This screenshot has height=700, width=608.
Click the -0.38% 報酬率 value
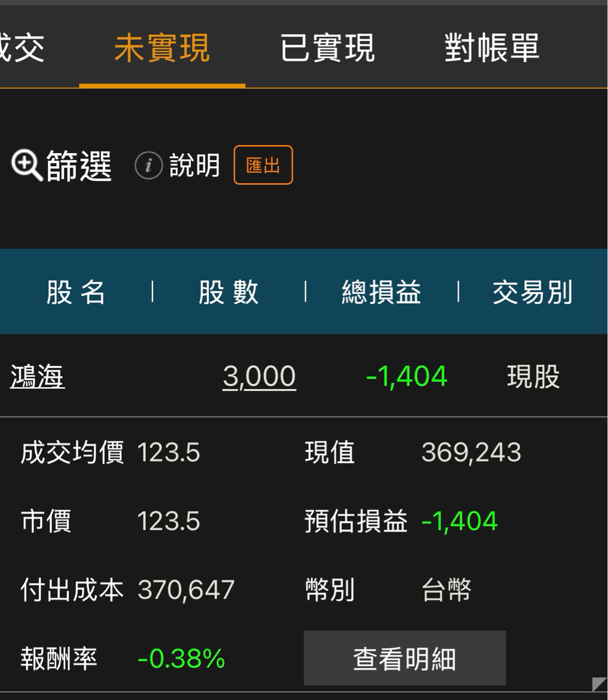(x=181, y=658)
